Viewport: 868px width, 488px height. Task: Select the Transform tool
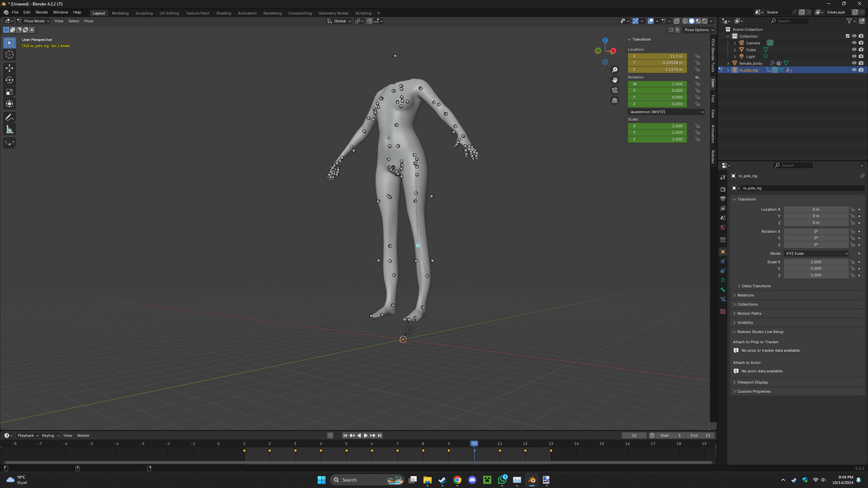coord(9,104)
